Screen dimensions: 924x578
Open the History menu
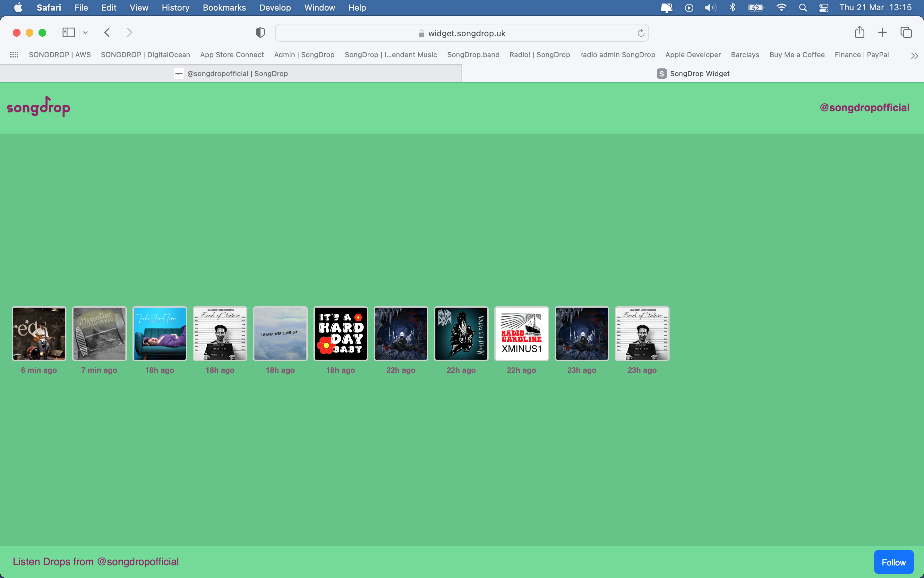[x=175, y=8]
